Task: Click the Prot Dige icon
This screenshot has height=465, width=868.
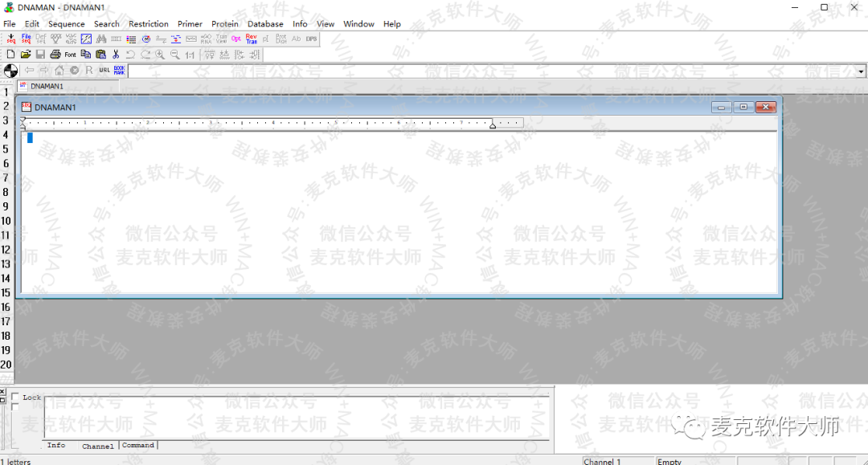Action: [x=281, y=39]
